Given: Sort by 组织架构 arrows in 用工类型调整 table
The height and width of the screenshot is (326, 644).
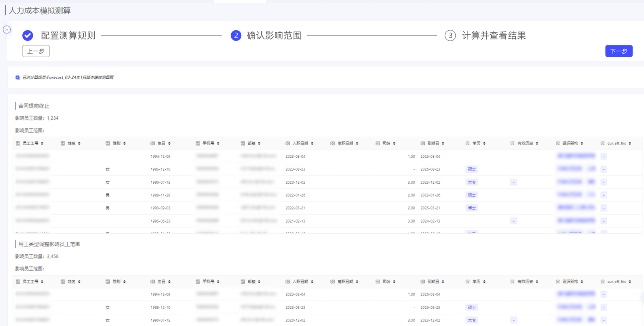Looking at the screenshot, I should (582, 281).
